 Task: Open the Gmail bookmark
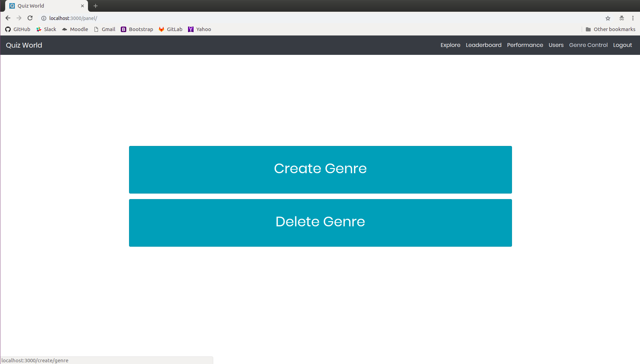(x=105, y=29)
